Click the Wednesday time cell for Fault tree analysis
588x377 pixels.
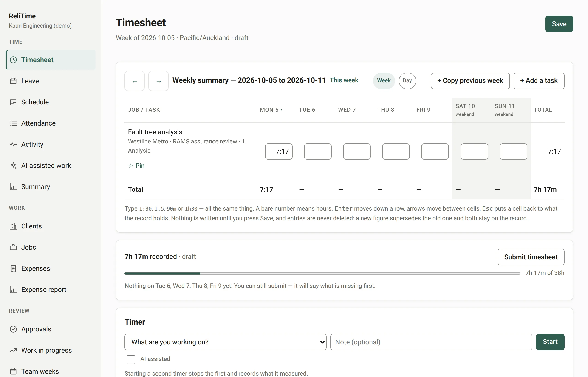click(357, 151)
